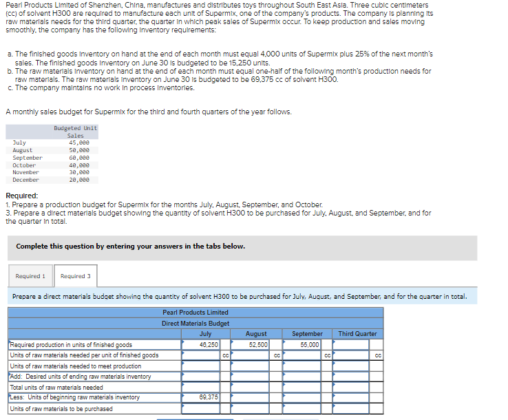508x420 pixels.
Task: Click September desired ending raw materials inventory cell
Action: pos(301,377)
